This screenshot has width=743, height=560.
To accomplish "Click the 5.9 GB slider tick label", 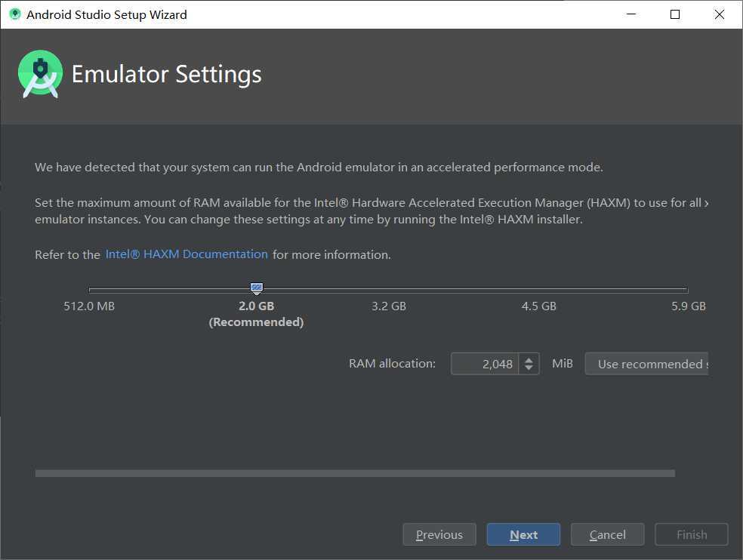I will pos(689,306).
